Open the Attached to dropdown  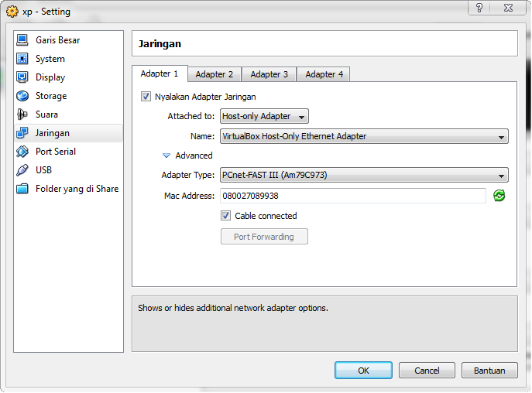264,116
